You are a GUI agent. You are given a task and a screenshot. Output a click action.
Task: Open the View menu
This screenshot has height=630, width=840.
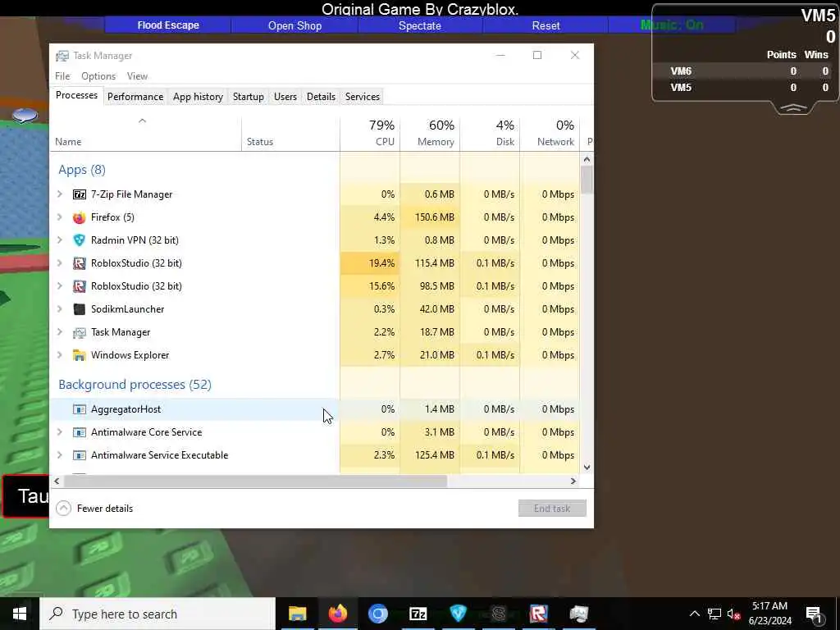pos(137,76)
